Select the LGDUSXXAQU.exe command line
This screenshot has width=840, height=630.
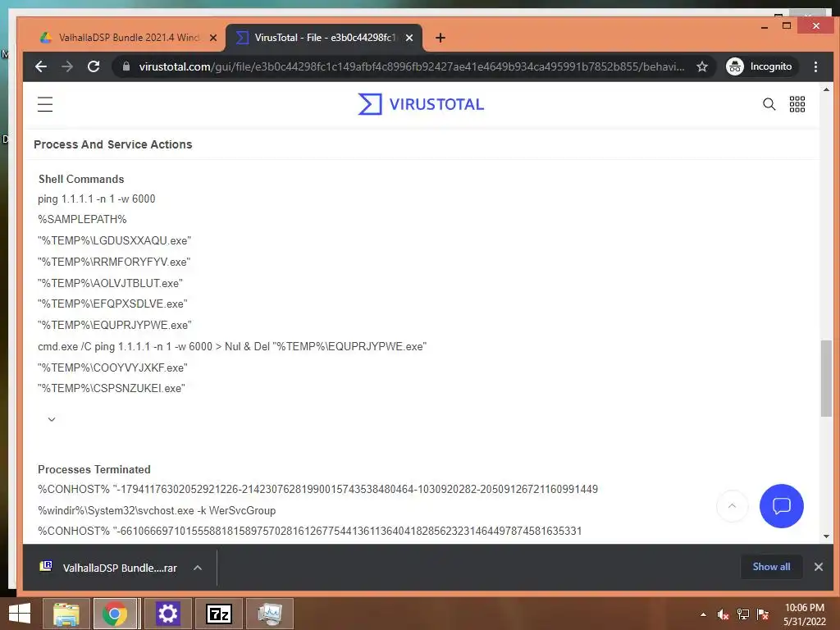click(x=114, y=240)
